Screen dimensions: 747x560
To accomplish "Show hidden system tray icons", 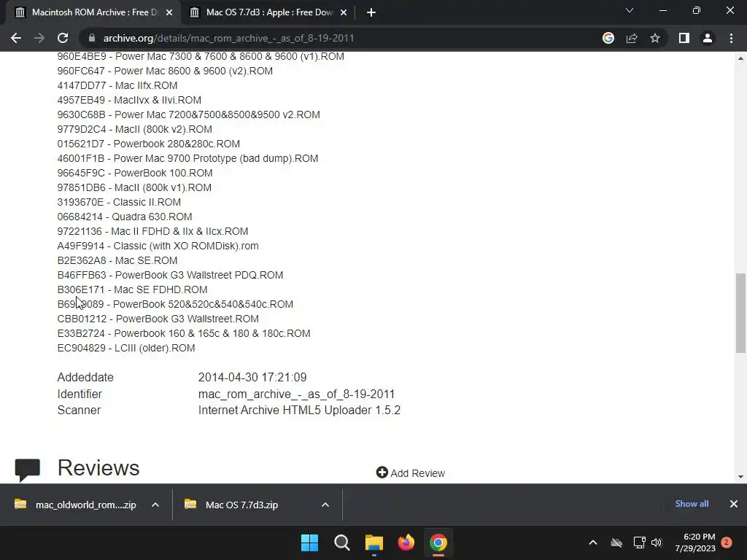I will (592, 542).
